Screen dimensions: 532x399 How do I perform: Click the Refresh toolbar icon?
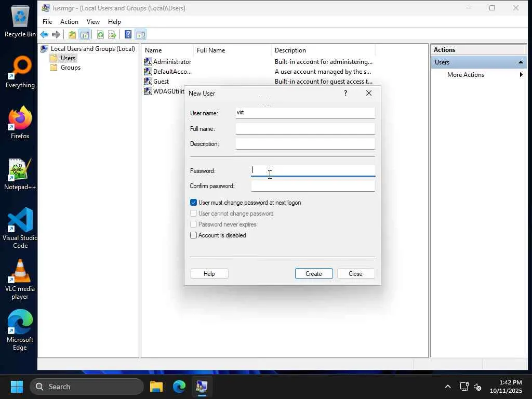click(100, 34)
